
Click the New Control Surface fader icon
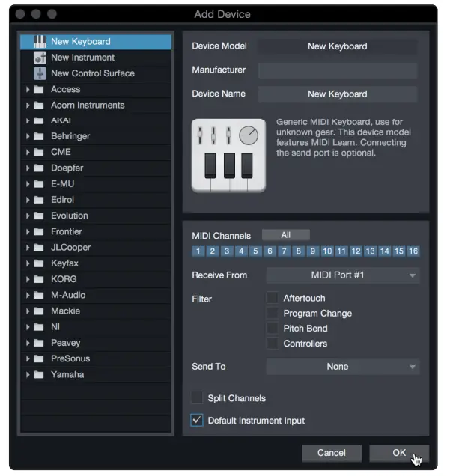click(40, 73)
